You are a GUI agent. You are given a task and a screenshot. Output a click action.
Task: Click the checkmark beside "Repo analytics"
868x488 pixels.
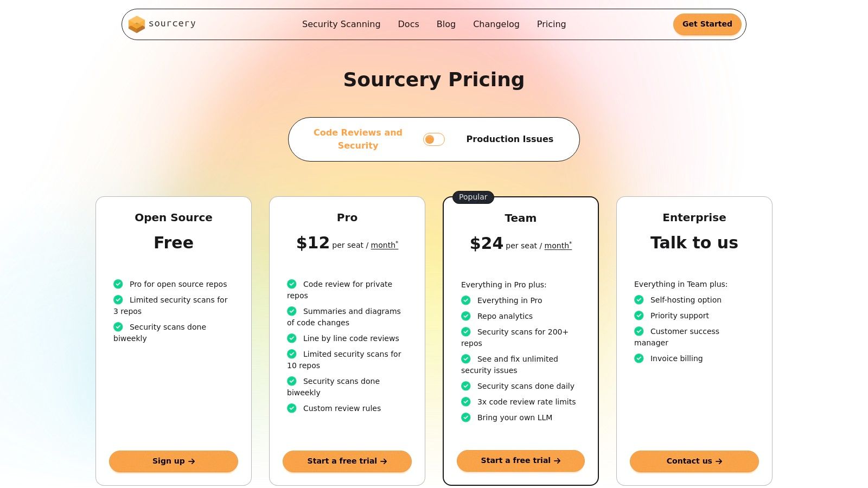point(465,316)
